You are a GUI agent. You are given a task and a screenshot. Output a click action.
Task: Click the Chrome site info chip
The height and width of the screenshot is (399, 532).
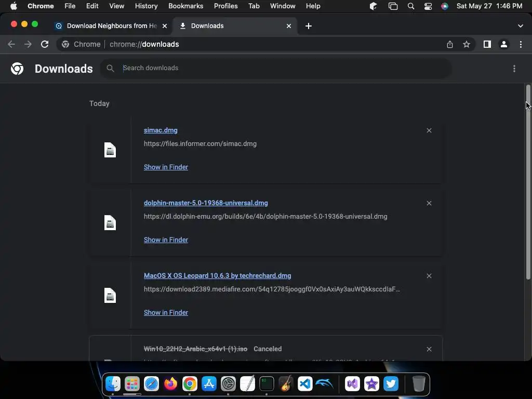[x=81, y=45]
